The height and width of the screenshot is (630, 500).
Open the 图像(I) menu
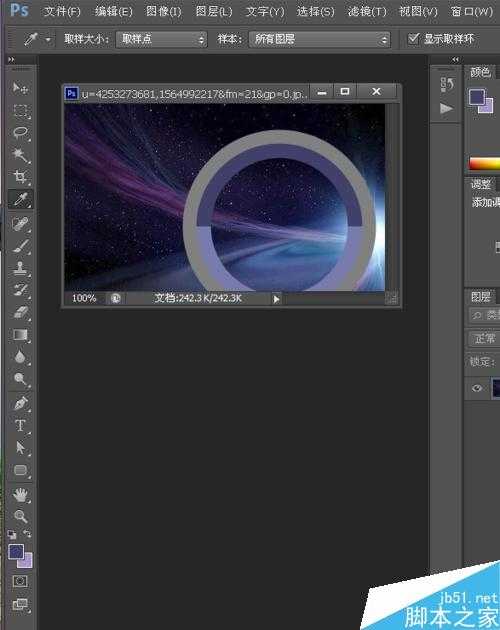tap(163, 11)
